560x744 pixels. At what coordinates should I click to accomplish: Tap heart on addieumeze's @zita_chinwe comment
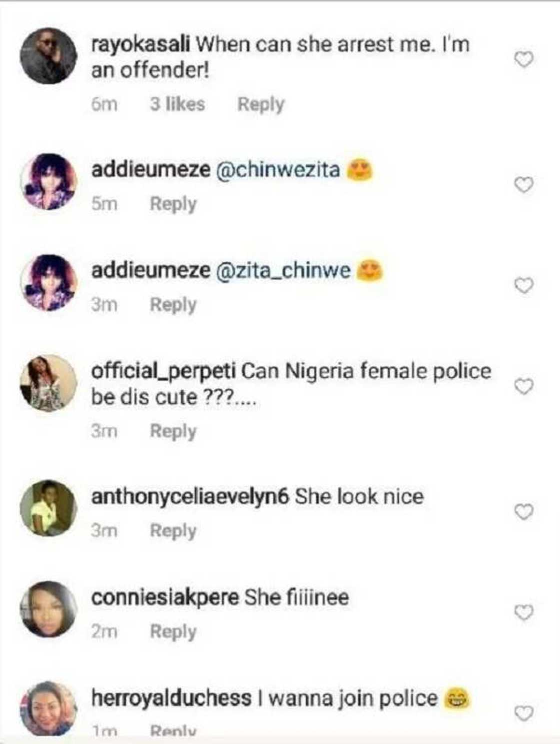(x=523, y=286)
